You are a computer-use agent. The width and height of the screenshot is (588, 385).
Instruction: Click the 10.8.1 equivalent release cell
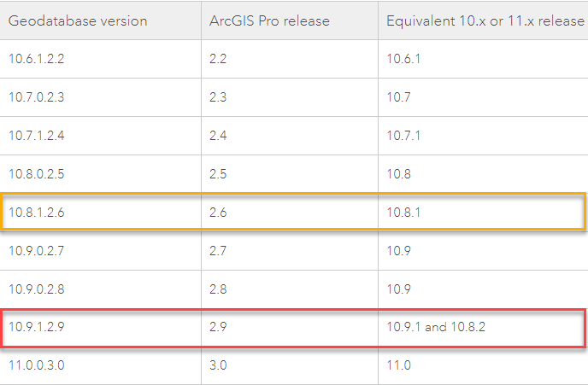tap(403, 212)
